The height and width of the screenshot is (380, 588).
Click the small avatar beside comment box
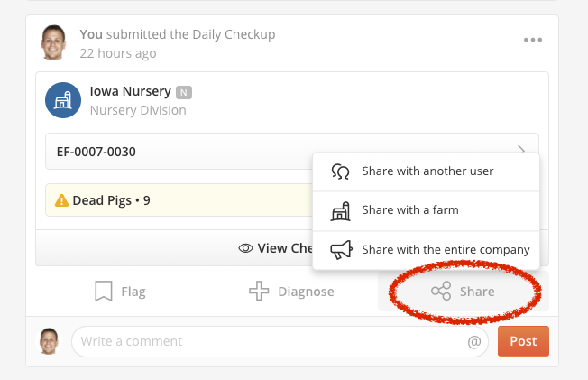click(x=49, y=341)
